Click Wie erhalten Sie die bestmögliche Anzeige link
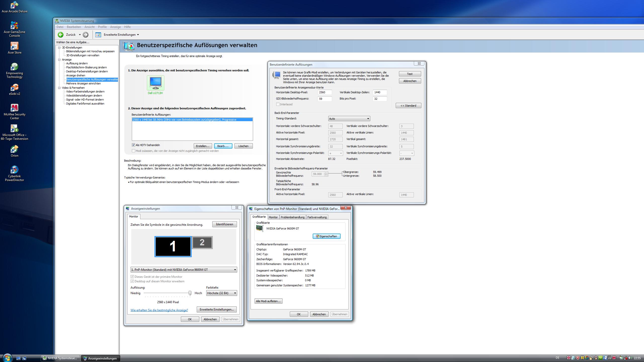Image resolution: width=644 pixels, height=362 pixels. click(x=159, y=310)
